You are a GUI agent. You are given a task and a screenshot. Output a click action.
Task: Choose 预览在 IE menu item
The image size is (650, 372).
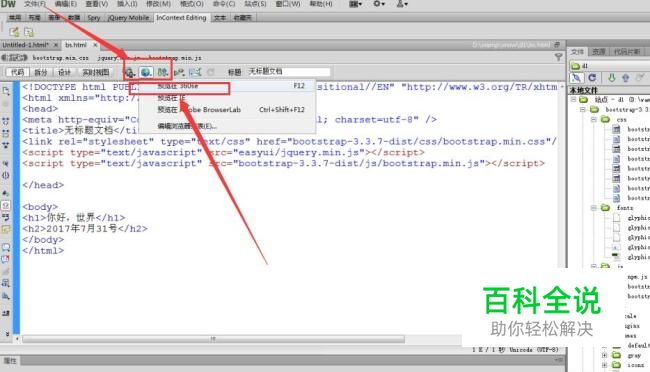coord(227,98)
